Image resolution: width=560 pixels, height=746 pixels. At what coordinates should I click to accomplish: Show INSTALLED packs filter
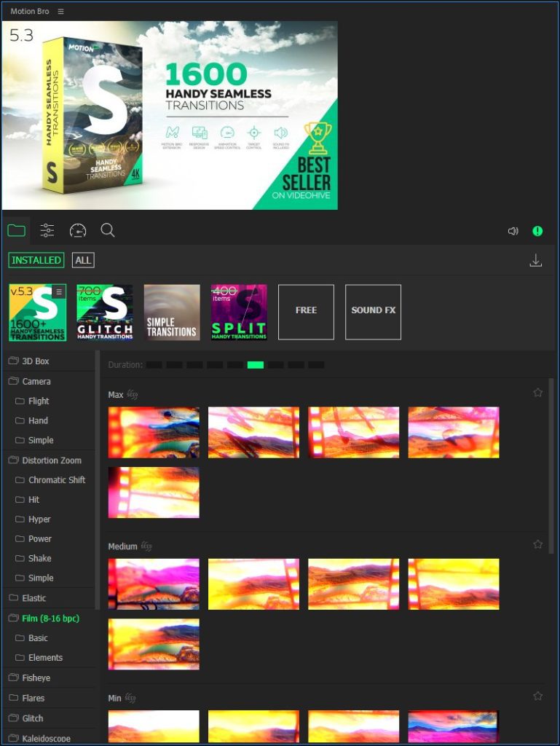[36, 260]
